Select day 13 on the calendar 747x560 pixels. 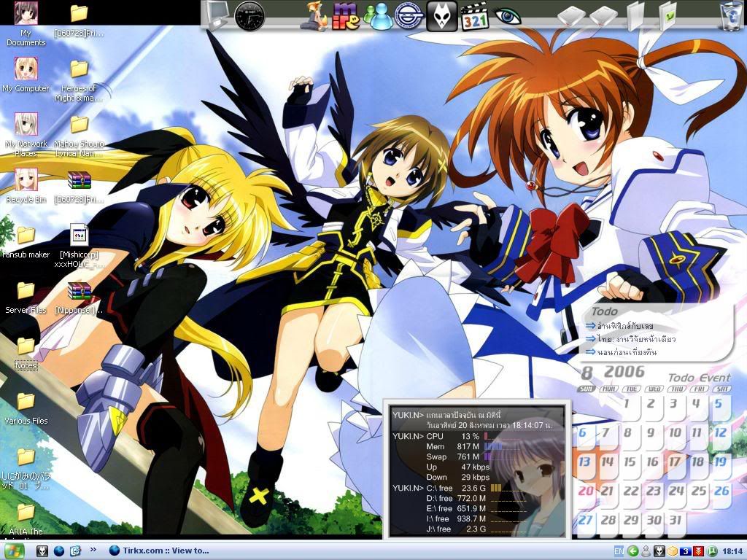coord(584,462)
